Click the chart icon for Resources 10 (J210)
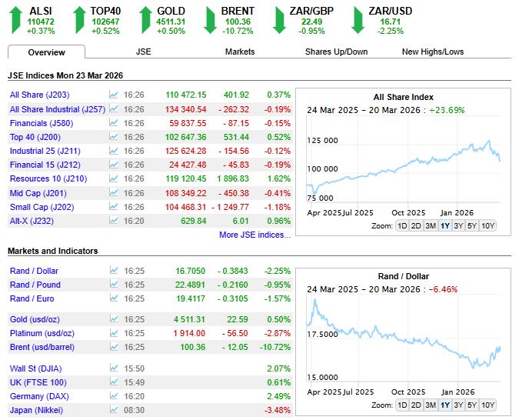Viewport: 519px width, 420px height. pyautogui.click(x=114, y=178)
